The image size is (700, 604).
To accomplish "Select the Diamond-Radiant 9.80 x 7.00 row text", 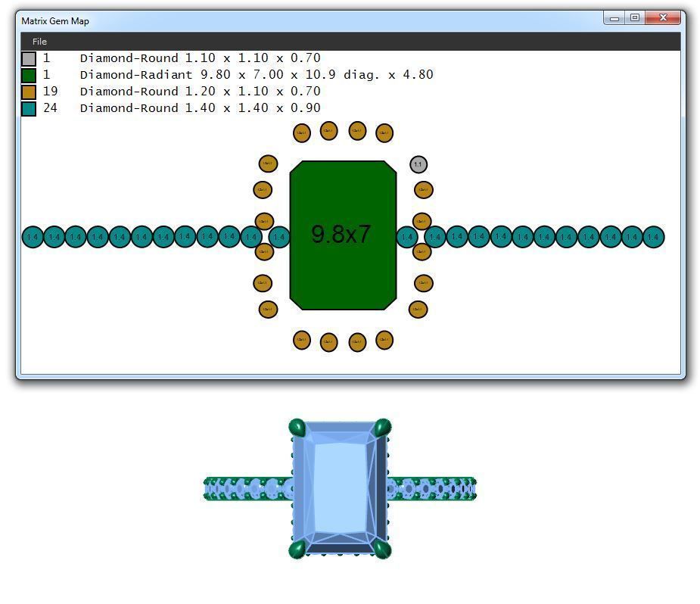I will tap(257, 74).
